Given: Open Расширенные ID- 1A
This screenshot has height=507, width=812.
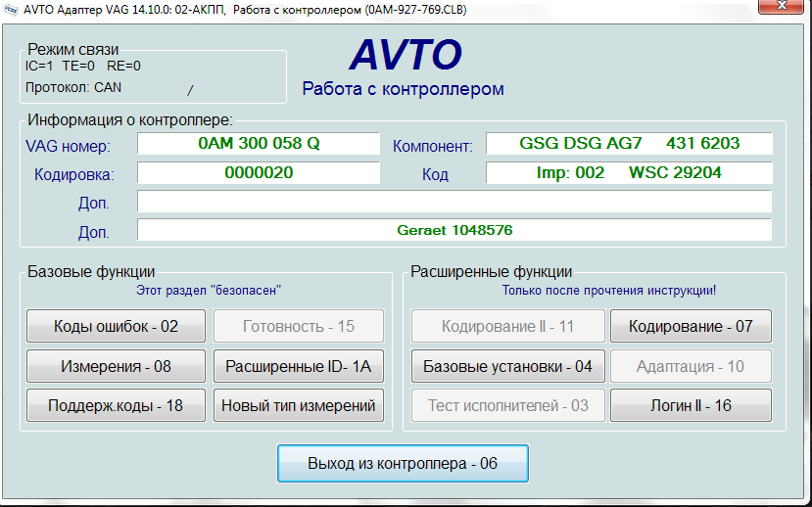Looking at the screenshot, I should 299,366.
